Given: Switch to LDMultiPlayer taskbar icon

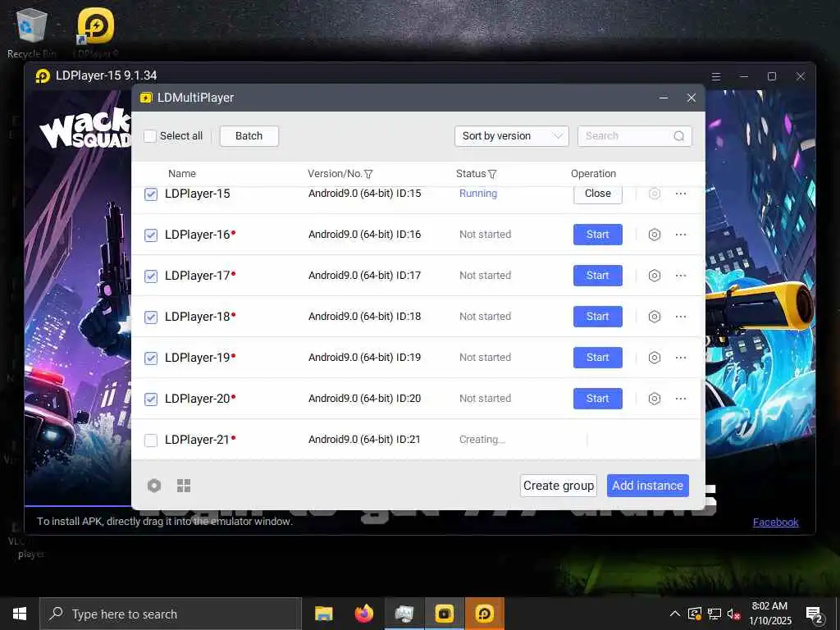Looking at the screenshot, I should pyautogui.click(x=444, y=614).
